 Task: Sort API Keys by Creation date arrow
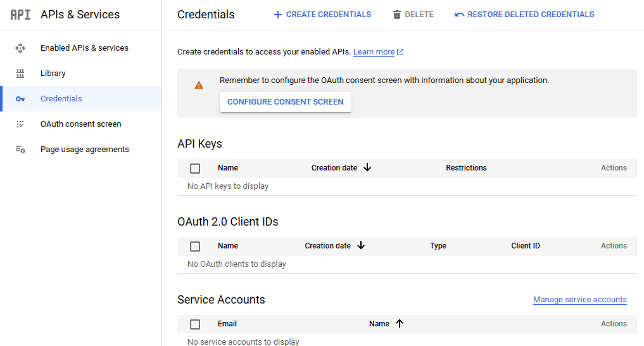tap(367, 168)
